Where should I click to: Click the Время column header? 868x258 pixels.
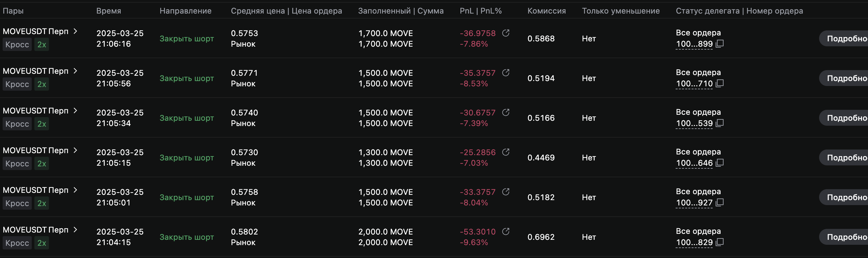pos(108,11)
